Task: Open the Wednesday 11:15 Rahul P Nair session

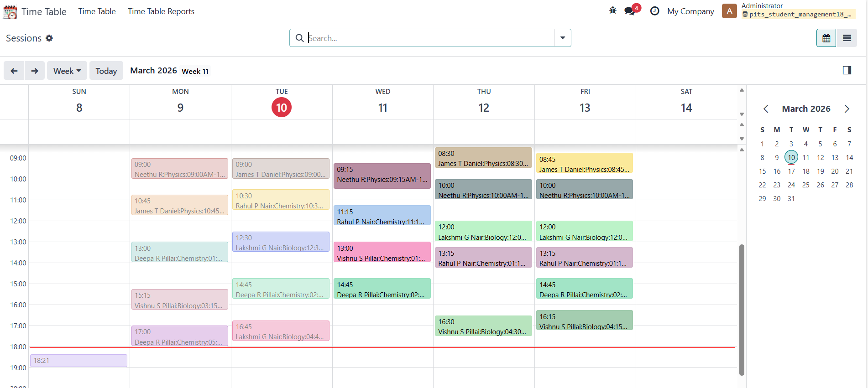Action: tap(382, 215)
